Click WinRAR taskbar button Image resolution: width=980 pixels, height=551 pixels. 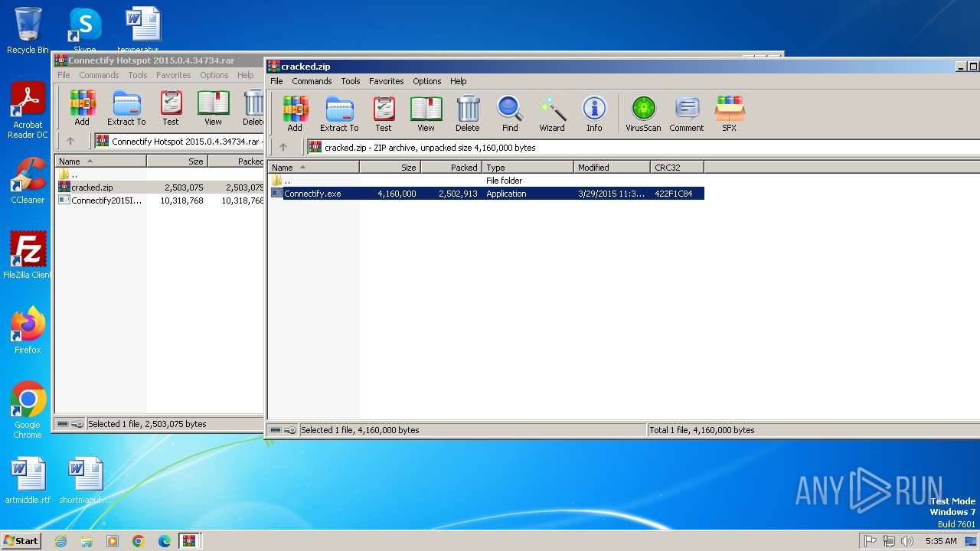pyautogui.click(x=190, y=540)
